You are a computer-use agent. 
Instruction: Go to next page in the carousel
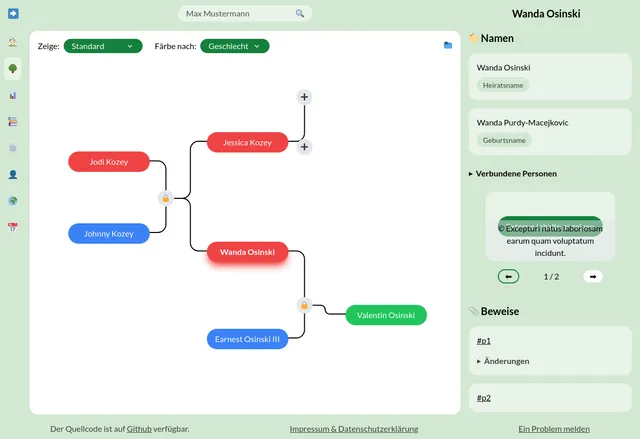coord(593,277)
